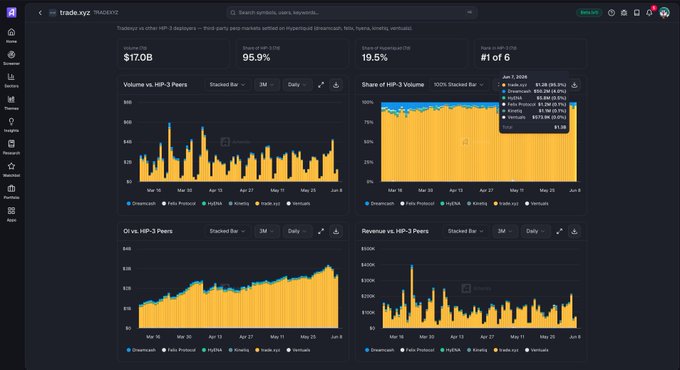This screenshot has height=370, width=680.
Task: Download the Share of HIP-3 Volume chart
Action: 574,85
